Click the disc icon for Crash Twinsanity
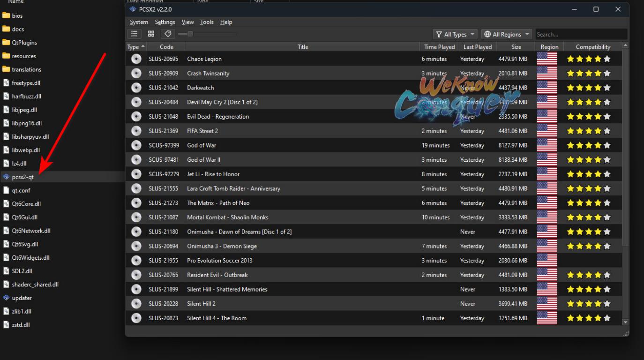This screenshot has width=644, height=360. [x=136, y=74]
